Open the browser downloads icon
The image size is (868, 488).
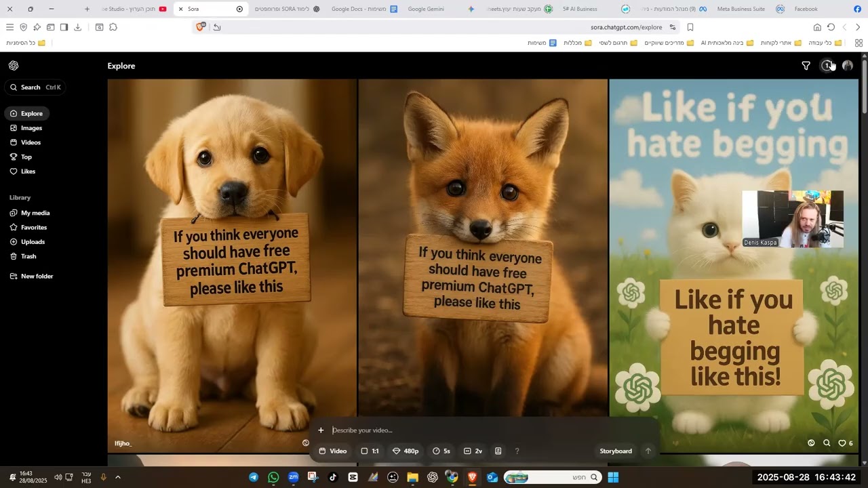tap(77, 27)
